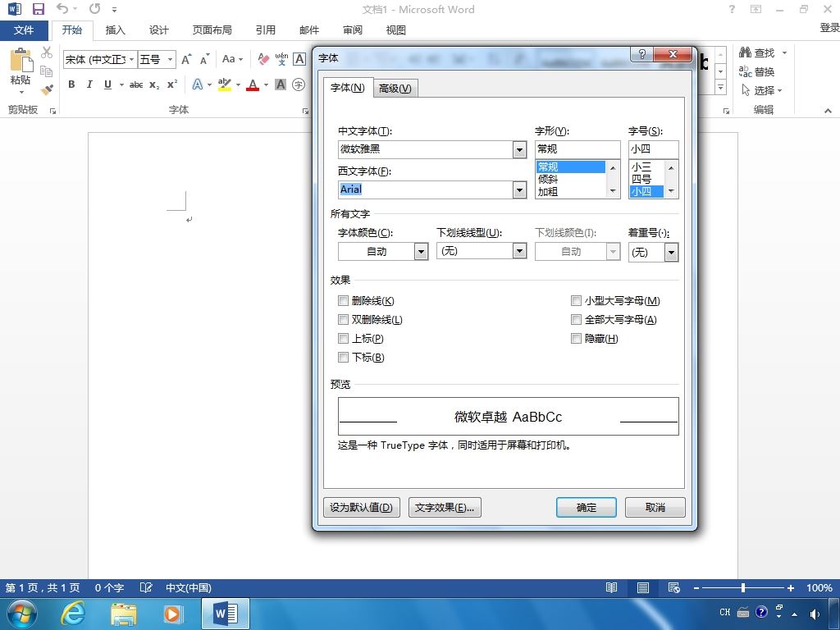The height and width of the screenshot is (630, 840).
Task: Apply superscript x² formatting
Action: click(172, 84)
